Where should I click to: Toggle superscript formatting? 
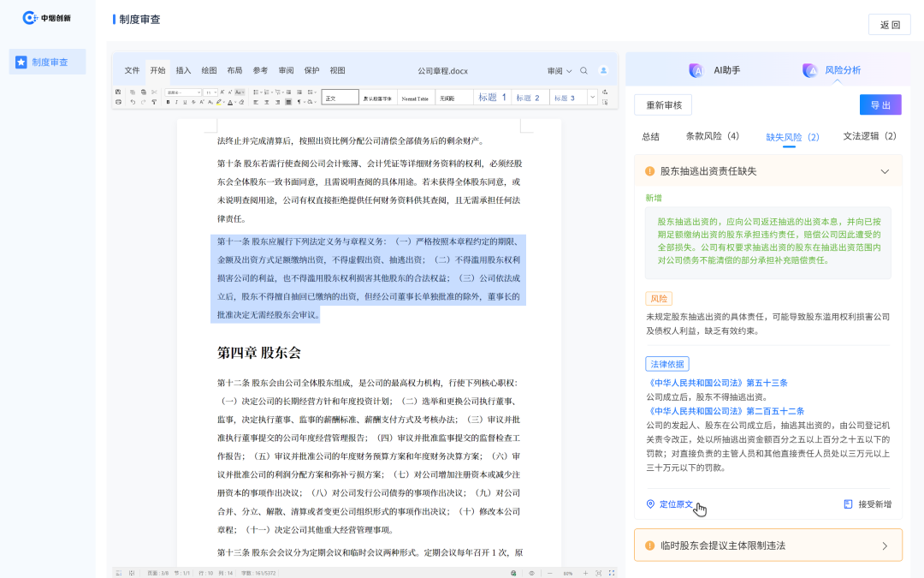(202, 102)
